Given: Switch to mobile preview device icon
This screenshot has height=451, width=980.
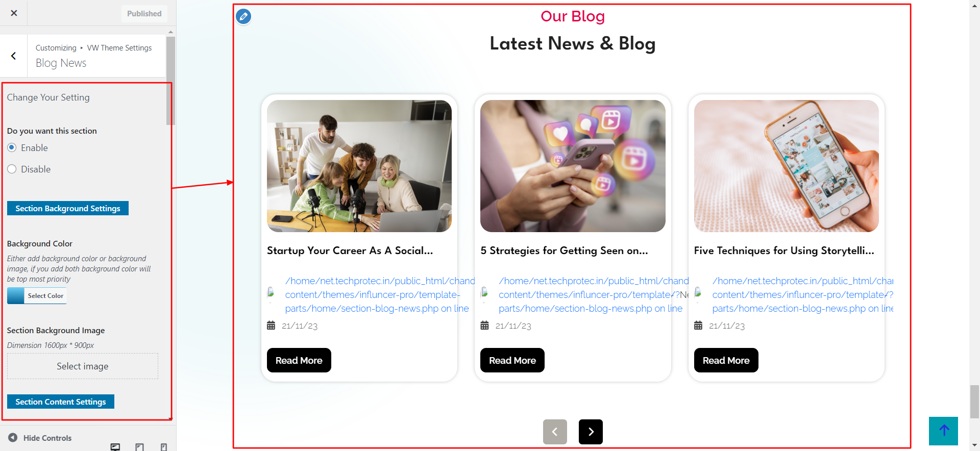Looking at the screenshot, I should click(164, 447).
